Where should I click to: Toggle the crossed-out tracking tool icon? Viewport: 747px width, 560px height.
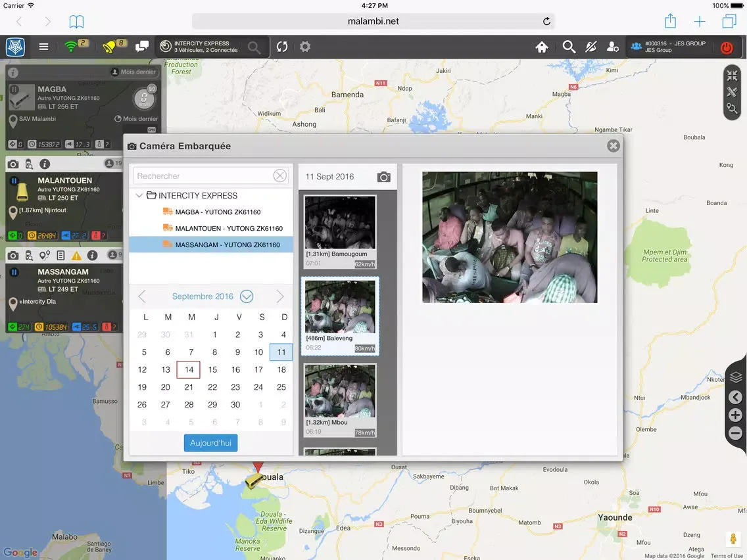click(590, 47)
